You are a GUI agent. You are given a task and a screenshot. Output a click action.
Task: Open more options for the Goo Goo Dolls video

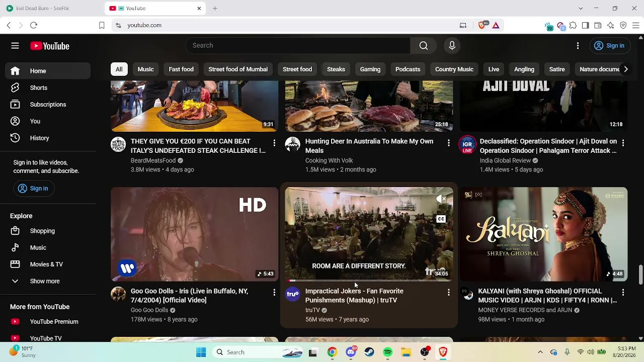pyautogui.click(x=274, y=292)
